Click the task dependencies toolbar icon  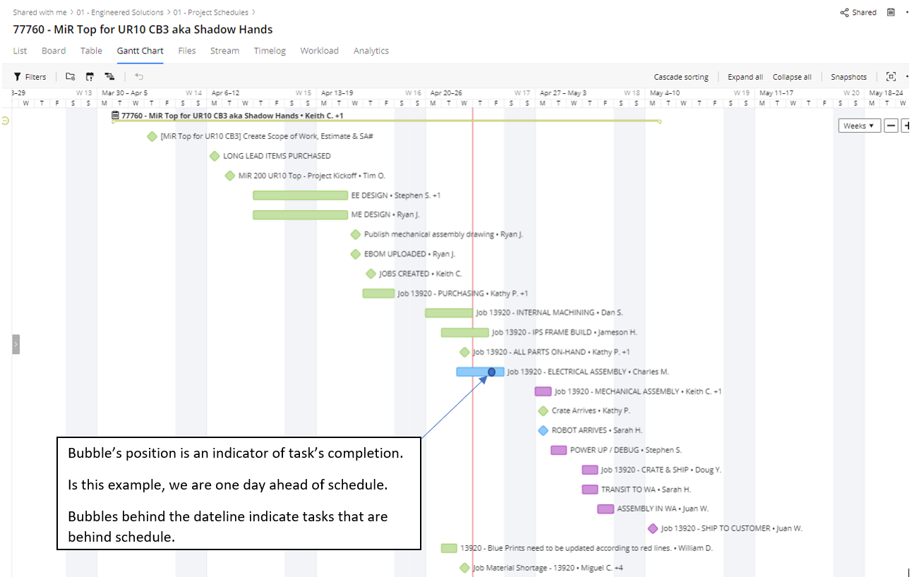[109, 77]
